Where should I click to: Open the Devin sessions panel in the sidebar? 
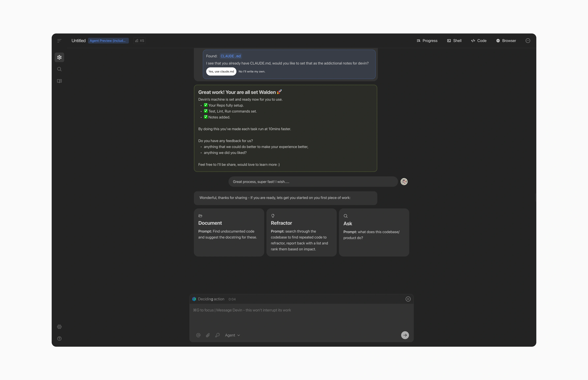[59, 57]
